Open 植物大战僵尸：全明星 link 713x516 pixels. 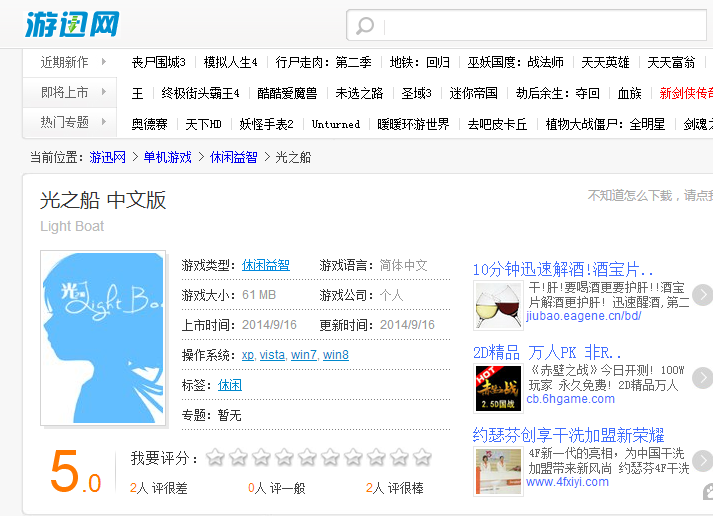click(605, 124)
